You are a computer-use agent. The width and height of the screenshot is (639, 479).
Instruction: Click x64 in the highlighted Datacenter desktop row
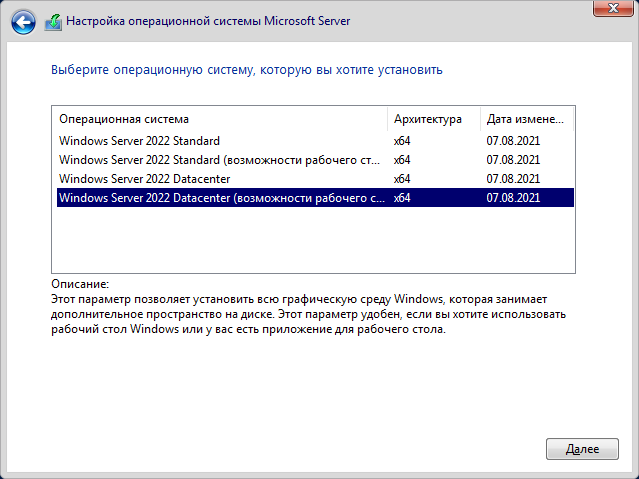402,198
